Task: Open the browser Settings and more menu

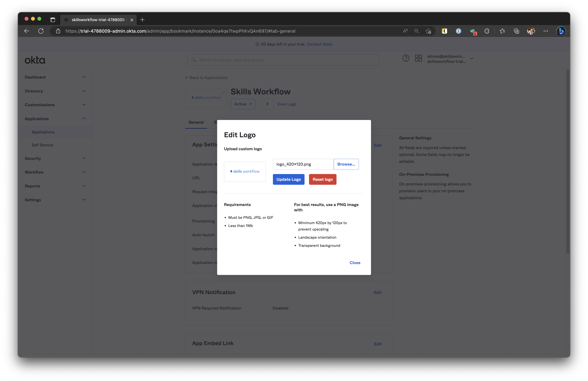Action: 546,31
